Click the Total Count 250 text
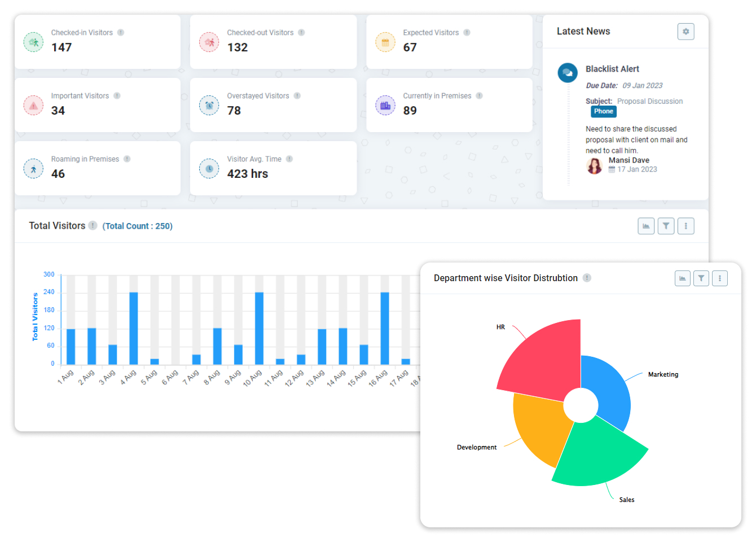756x542 pixels. 137,226
